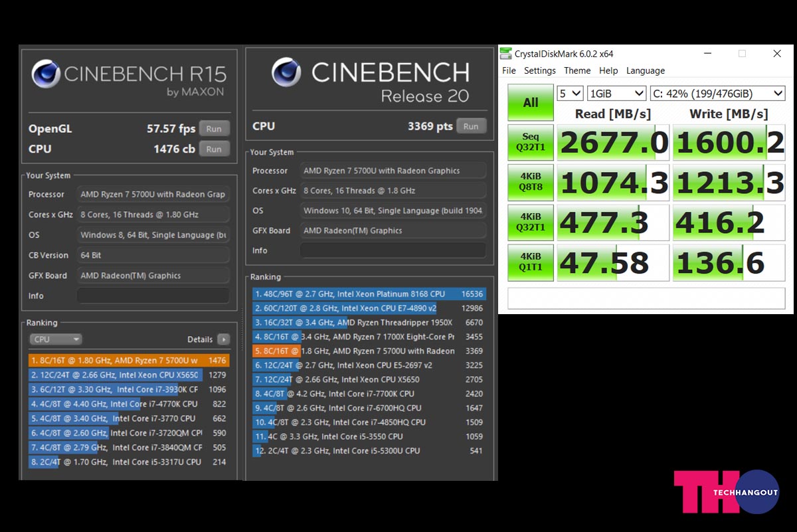The height and width of the screenshot is (532, 797).
Task: Click the Cores x GHz field in Cinebench R20
Action: [393, 191]
